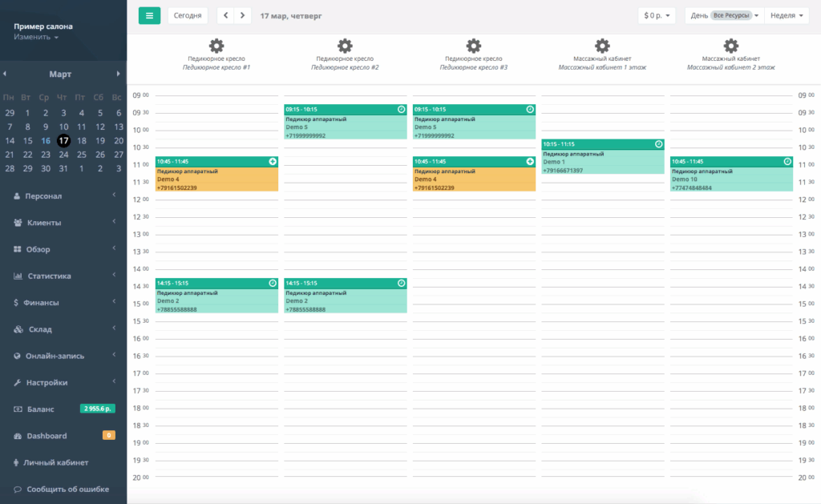The height and width of the screenshot is (504, 821).
Task: Click the Клиенты group icon in sidebar
Action: click(x=18, y=223)
